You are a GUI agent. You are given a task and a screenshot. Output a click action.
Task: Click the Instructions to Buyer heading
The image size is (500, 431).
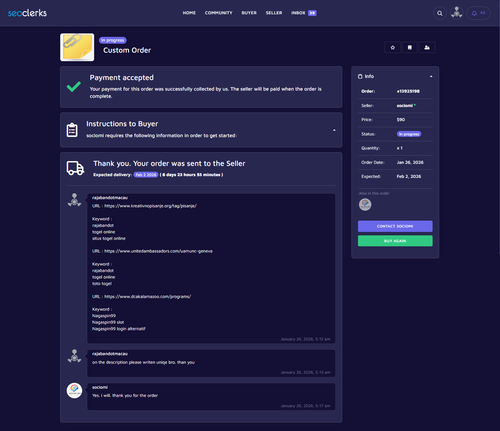coord(122,124)
